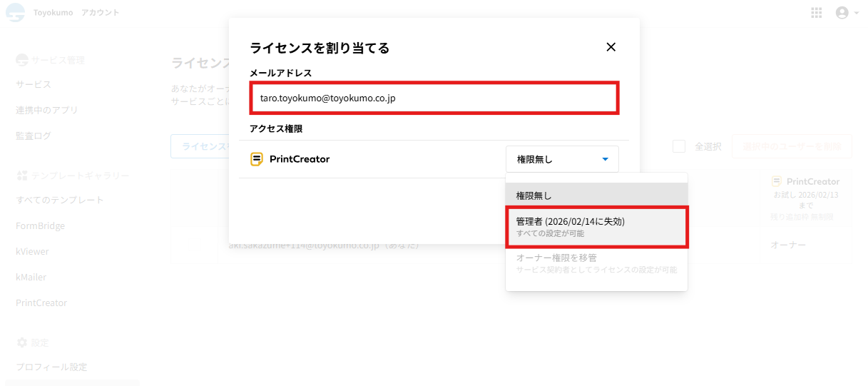Click the サービス管理 section icon
The image size is (868, 386).
coord(22,60)
